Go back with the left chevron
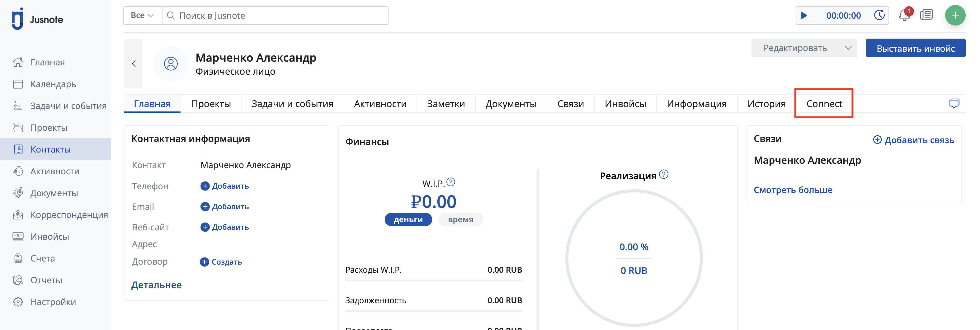Screen dimensions: 980x330 (x=134, y=64)
